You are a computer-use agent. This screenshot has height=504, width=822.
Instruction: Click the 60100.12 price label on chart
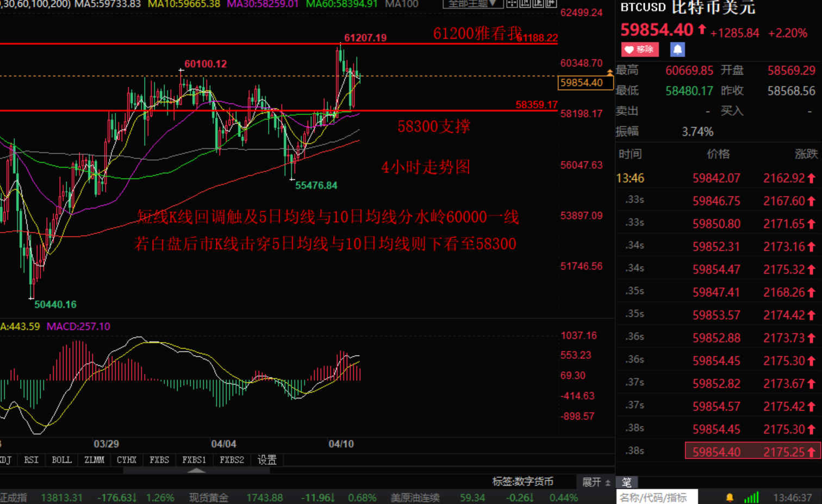(x=205, y=64)
